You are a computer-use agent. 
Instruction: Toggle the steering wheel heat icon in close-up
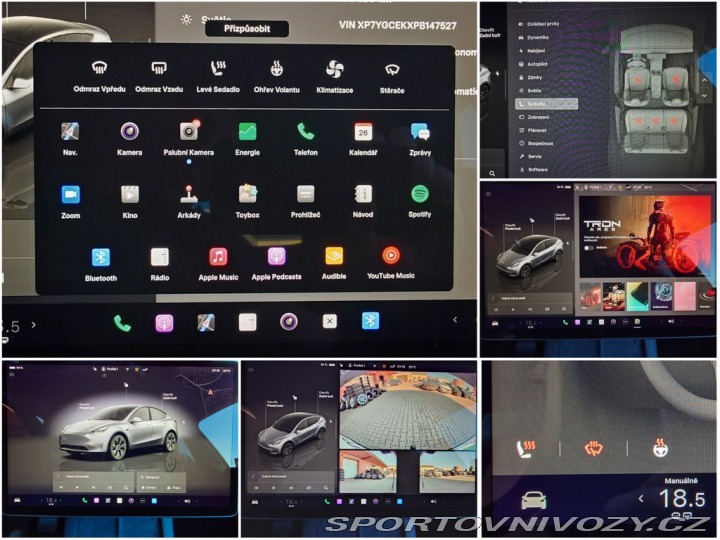[661, 448]
